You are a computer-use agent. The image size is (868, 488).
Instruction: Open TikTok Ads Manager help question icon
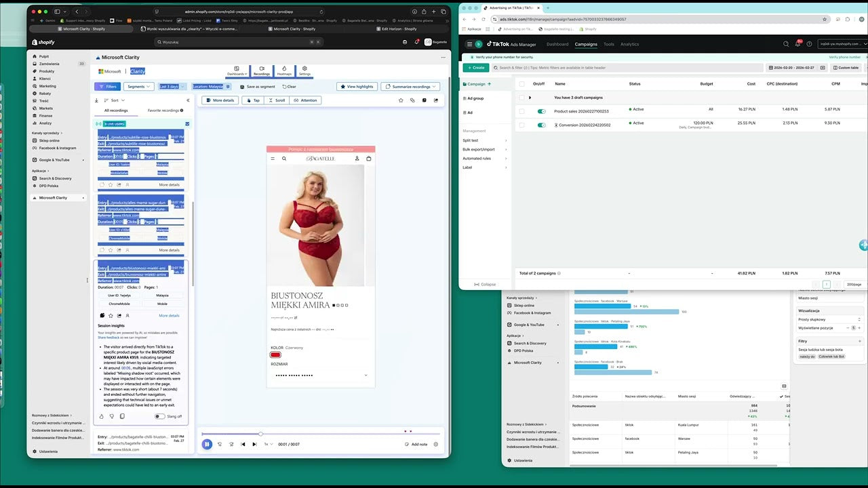[810, 44]
